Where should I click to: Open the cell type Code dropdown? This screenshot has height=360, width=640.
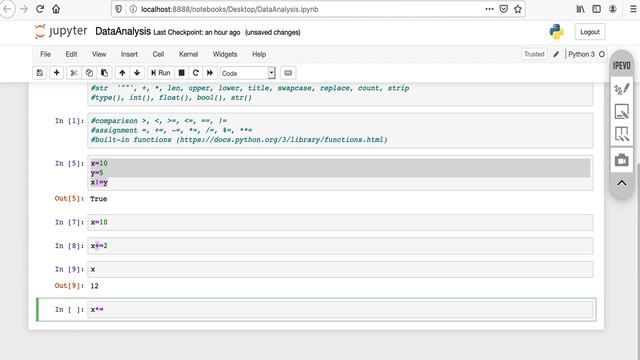(x=247, y=73)
